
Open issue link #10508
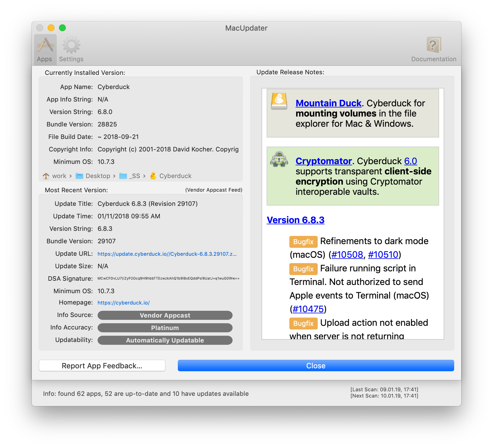(347, 255)
